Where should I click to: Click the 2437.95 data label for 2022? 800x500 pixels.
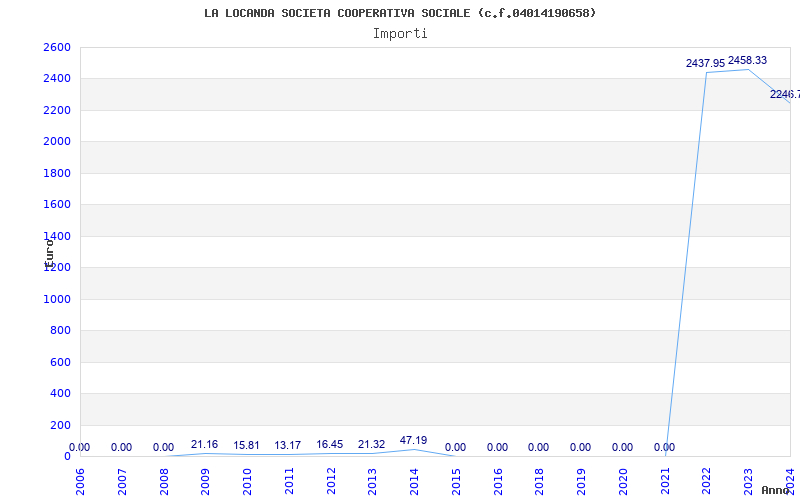click(705, 63)
